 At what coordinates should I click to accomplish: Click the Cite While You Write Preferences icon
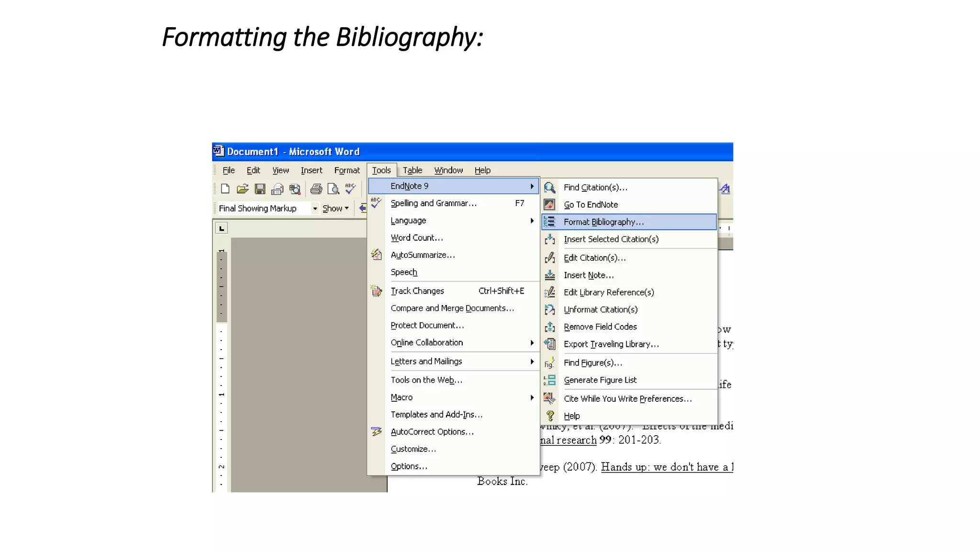[550, 398]
